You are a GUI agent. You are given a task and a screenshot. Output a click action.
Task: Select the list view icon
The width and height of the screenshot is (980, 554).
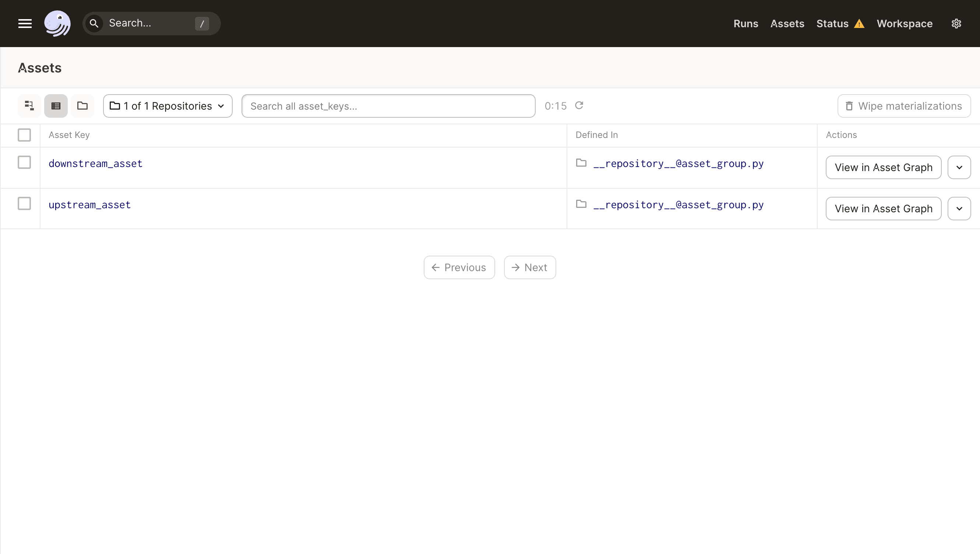(56, 106)
